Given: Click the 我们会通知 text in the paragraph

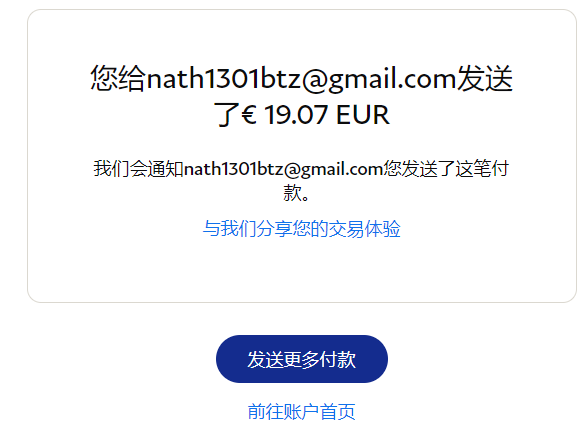Looking at the screenshot, I should [138, 168].
